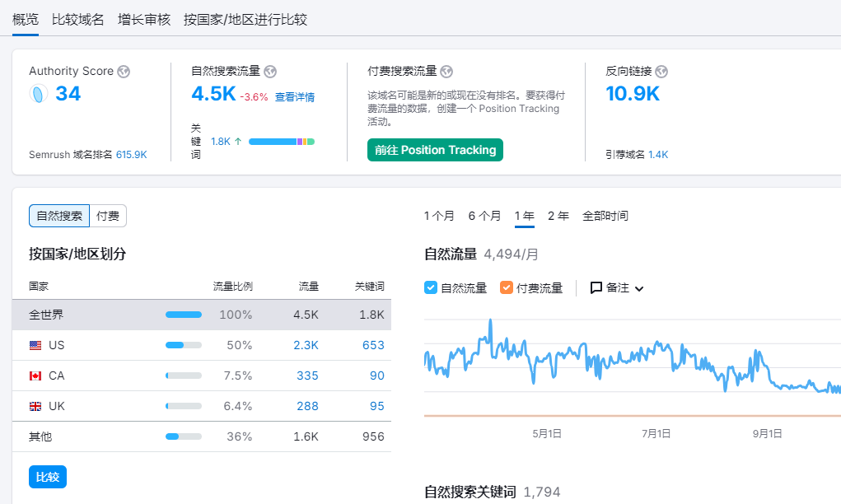Image resolution: width=841 pixels, height=504 pixels.
Task: Click the Authority Score oval badge icon
Action: [x=38, y=94]
